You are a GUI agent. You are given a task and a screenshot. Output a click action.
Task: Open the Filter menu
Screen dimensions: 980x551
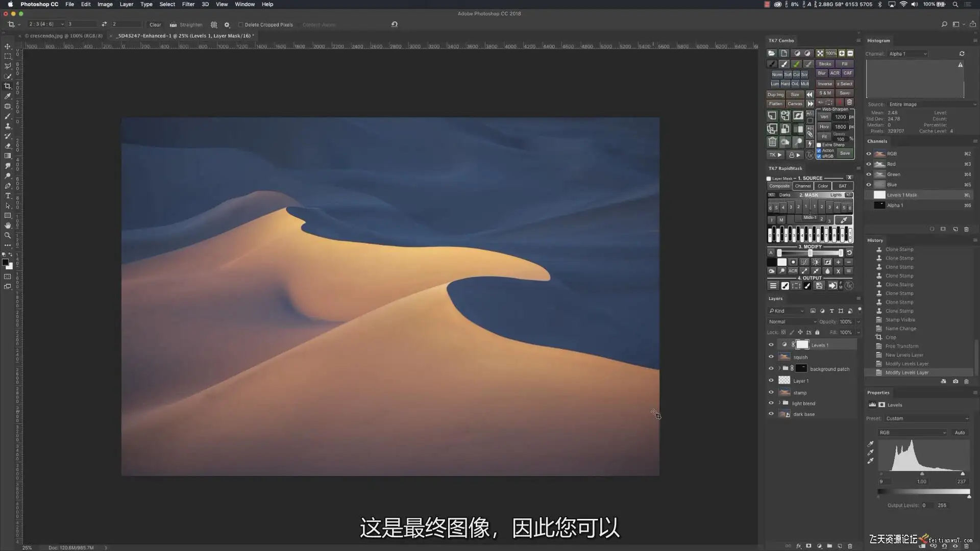(x=188, y=4)
